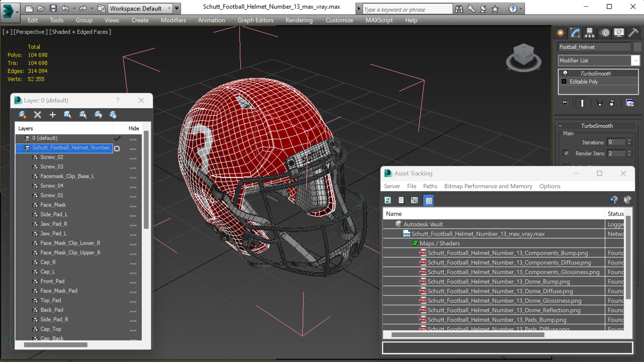Screen dimensions: 644x362
Task: Click Pin Stack icon under modifier stack
Action: (x=564, y=103)
